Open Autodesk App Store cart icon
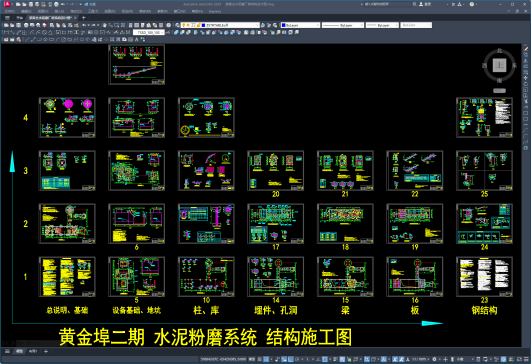Viewport: 531px width, 364px height. coord(453,4)
